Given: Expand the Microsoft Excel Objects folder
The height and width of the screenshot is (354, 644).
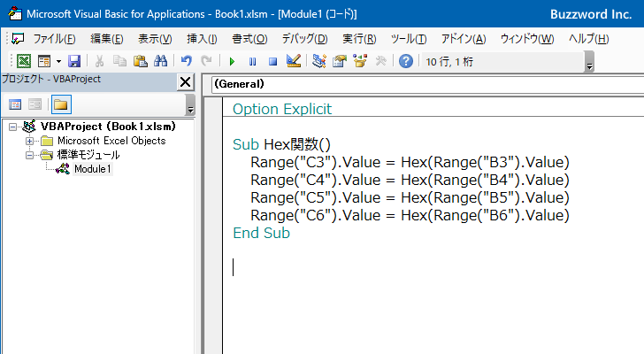Looking at the screenshot, I should click(29, 142).
